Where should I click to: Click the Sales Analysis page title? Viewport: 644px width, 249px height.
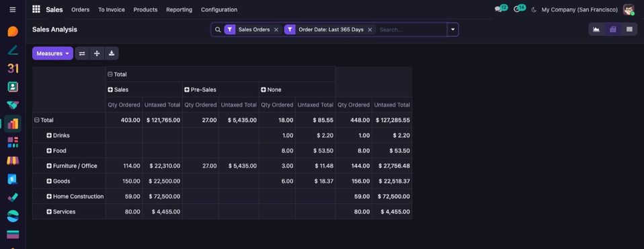[x=54, y=30]
